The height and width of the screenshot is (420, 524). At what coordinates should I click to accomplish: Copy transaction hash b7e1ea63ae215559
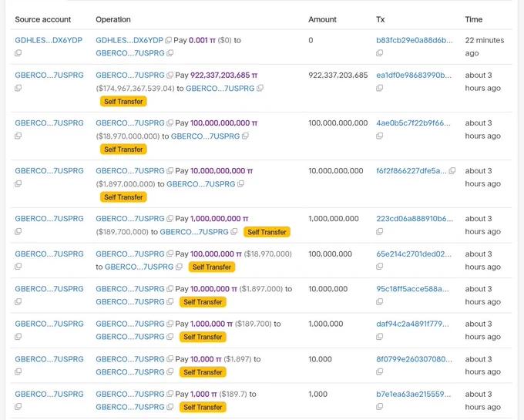coord(379,407)
